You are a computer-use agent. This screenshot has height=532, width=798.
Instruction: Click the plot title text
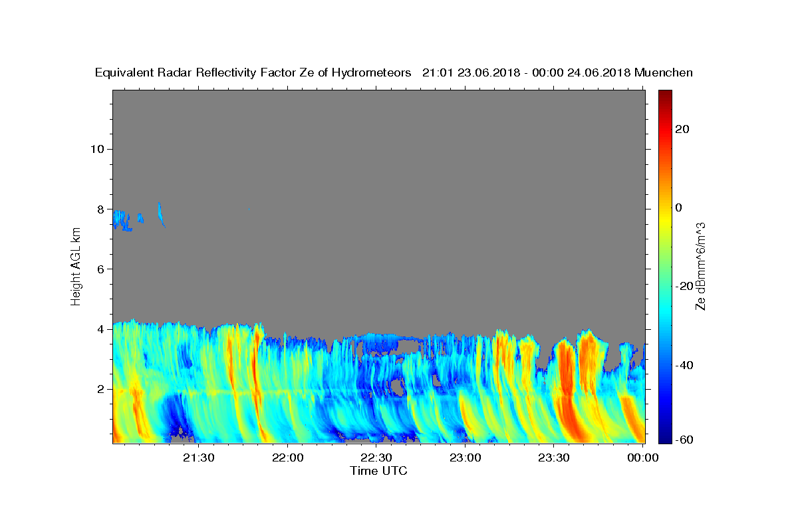[394, 73]
